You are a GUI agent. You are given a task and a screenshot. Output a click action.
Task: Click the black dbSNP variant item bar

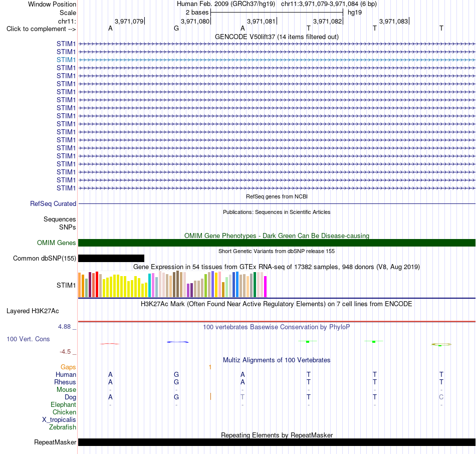click(111, 259)
